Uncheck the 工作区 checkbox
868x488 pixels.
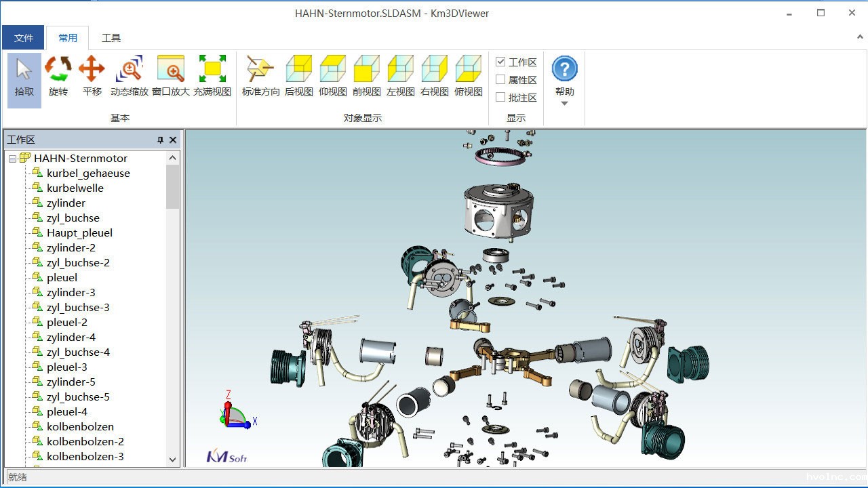coord(500,62)
